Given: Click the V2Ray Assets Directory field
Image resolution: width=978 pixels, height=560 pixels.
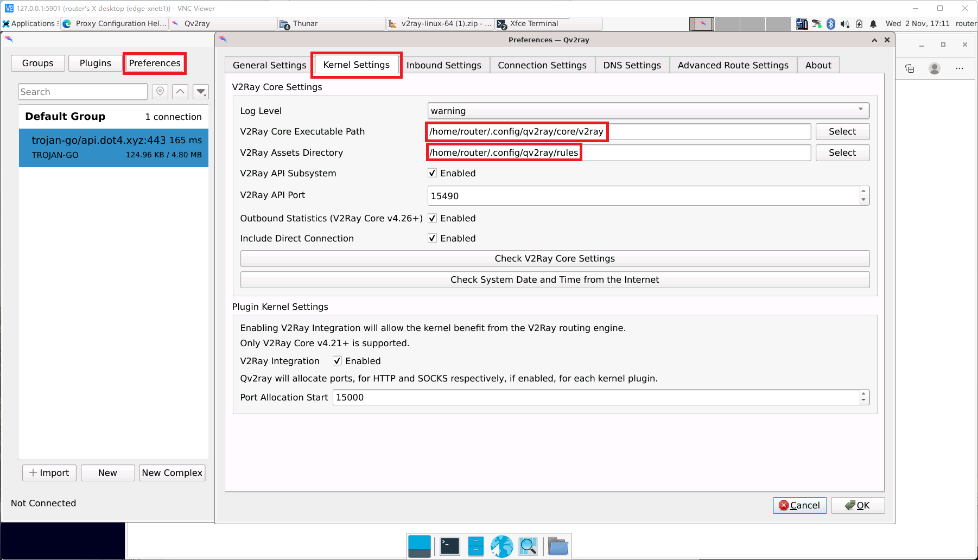Looking at the screenshot, I should pos(619,152).
